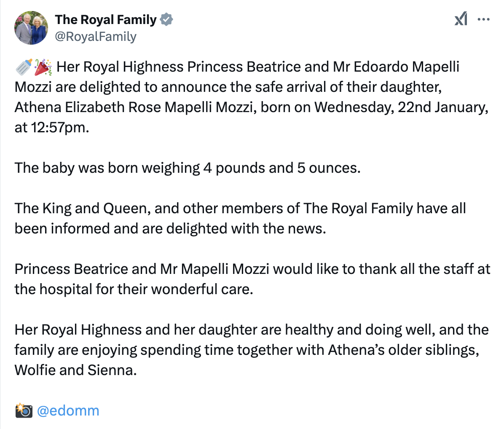Open the Grok explain-post icon
The height and width of the screenshot is (429, 504).
[461, 19]
